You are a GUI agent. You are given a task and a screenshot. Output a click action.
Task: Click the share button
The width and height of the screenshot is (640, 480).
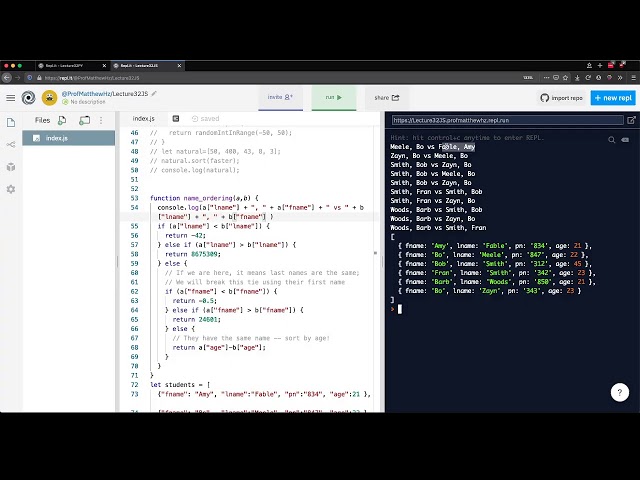(x=386, y=98)
